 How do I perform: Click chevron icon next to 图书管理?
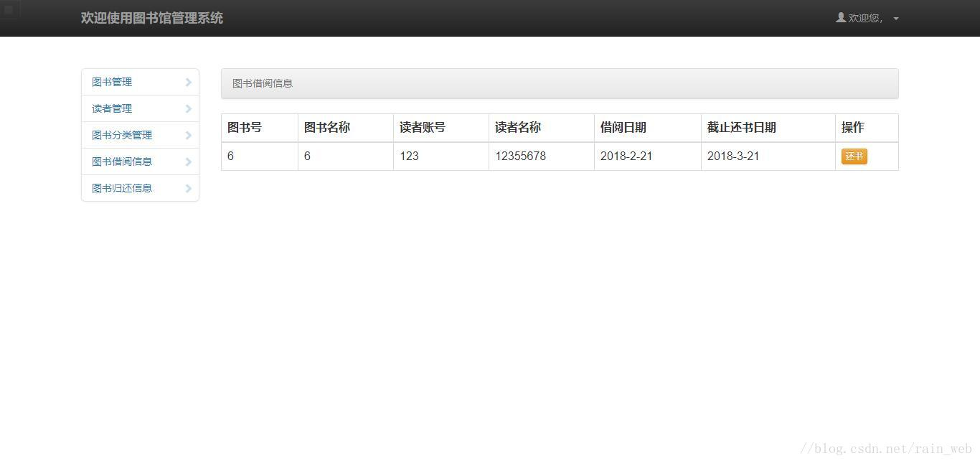pyautogui.click(x=189, y=82)
